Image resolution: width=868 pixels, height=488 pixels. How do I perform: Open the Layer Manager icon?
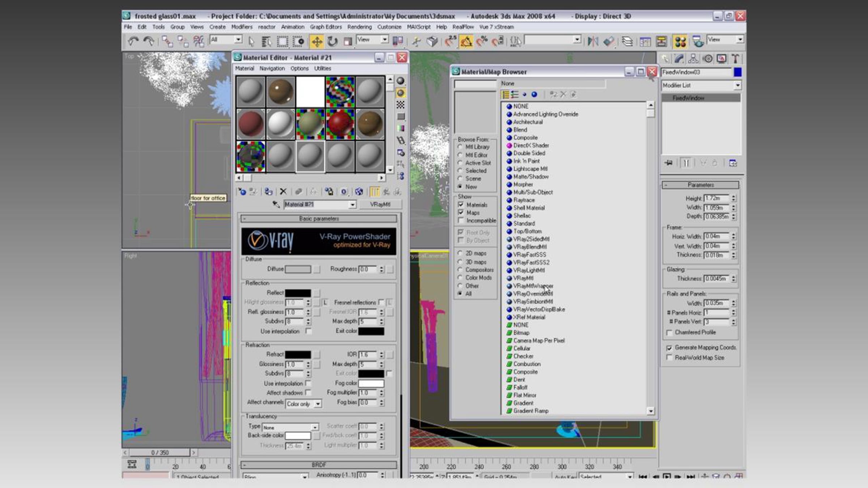pyautogui.click(x=627, y=42)
